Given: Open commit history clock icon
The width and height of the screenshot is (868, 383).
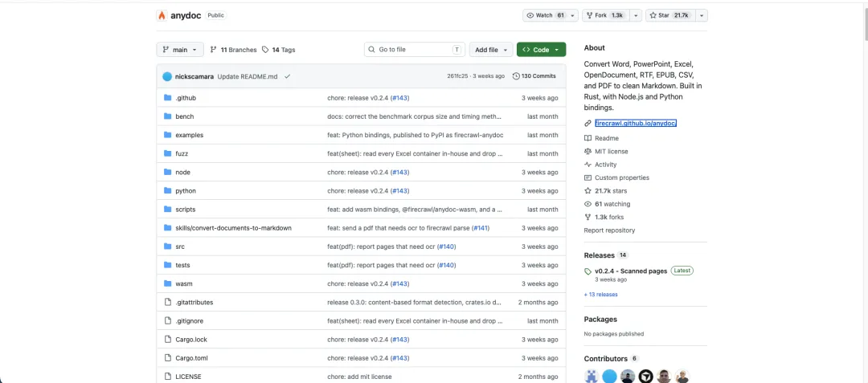Looking at the screenshot, I should point(516,76).
